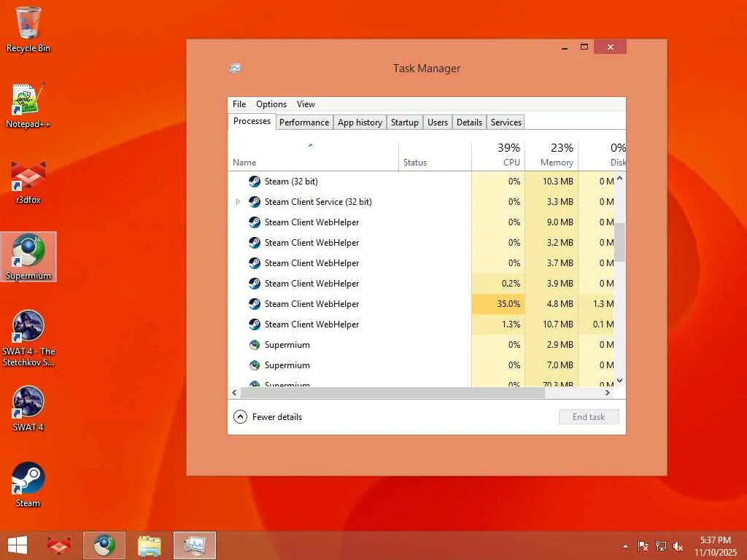Screen dimensions: 747x560
Task: Minimize the Task Manager window
Action: tap(565, 47)
